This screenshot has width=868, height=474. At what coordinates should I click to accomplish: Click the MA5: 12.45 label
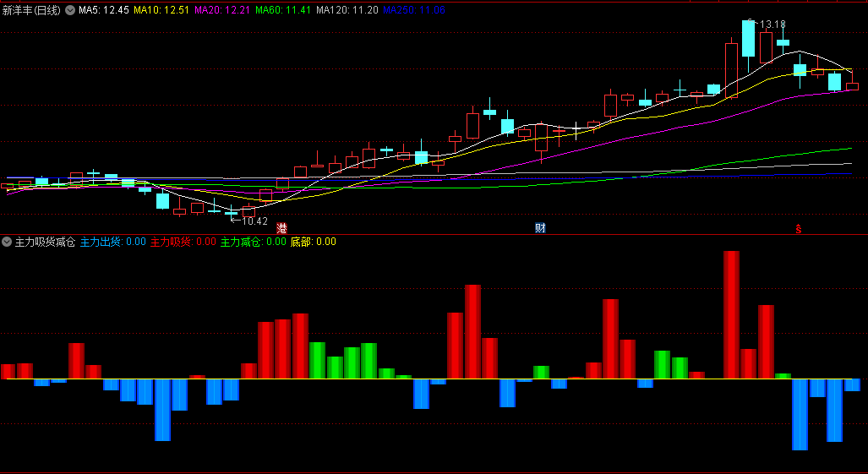pos(103,10)
